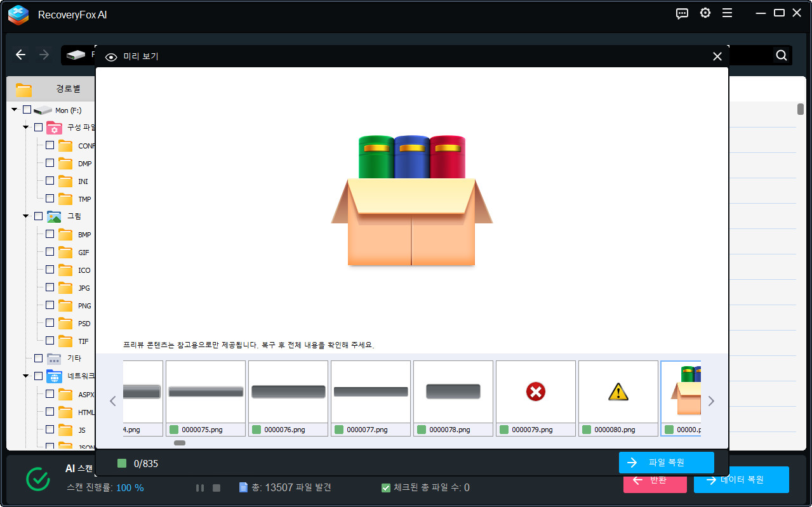Open settings gear in title bar
The height and width of the screenshot is (507, 812).
click(705, 13)
